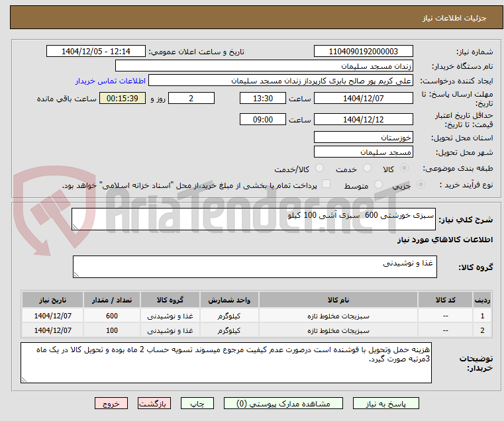Viewport: 504px width, 421px height.
Task: Click the buyer notes textarea
Action: pos(226,363)
